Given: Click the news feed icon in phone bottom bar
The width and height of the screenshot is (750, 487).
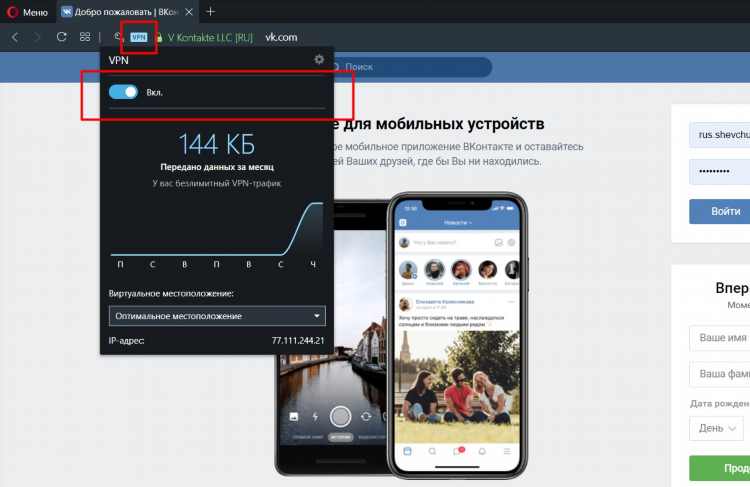Looking at the screenshot, I should point(407,451).
